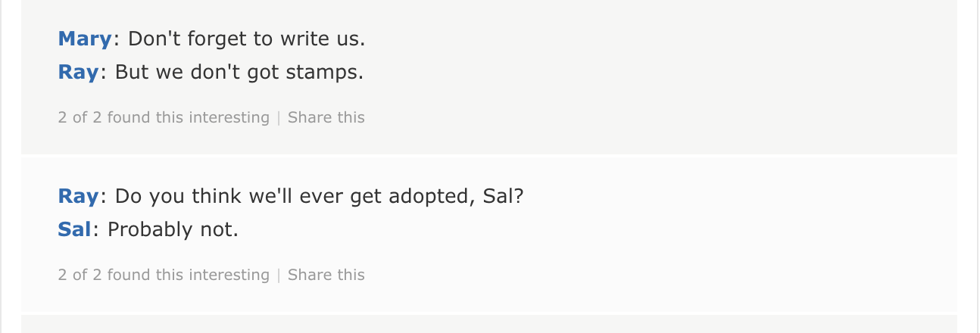Share the Mary and Ray stamps quote

(326, 117)
